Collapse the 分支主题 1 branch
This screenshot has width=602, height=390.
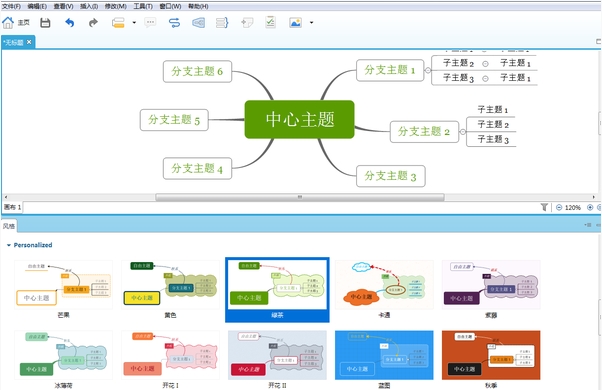tap(428, 70)
